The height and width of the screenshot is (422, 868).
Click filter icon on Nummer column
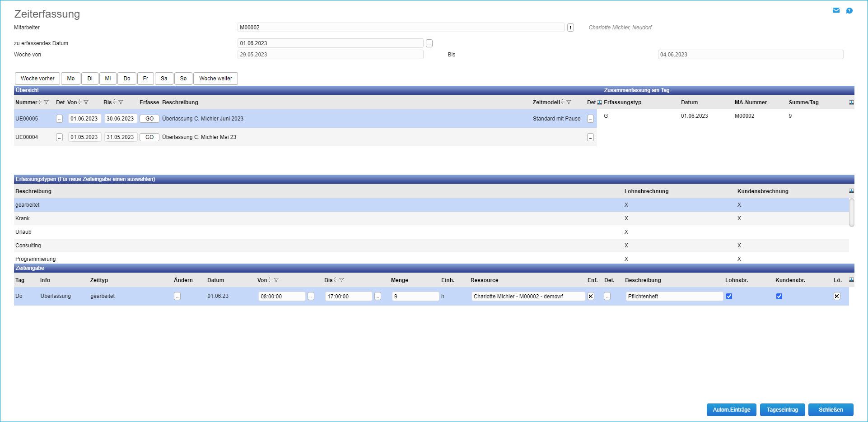coord(46,102)
